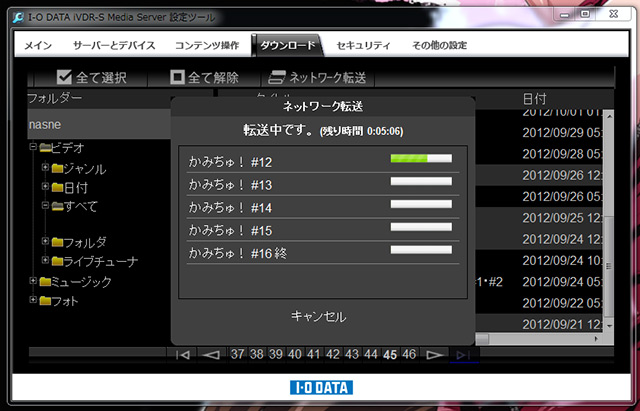Image resolution: width=640 pixels, height=411 pixels.
Task: Open page 46
Action: pos(409,354)
